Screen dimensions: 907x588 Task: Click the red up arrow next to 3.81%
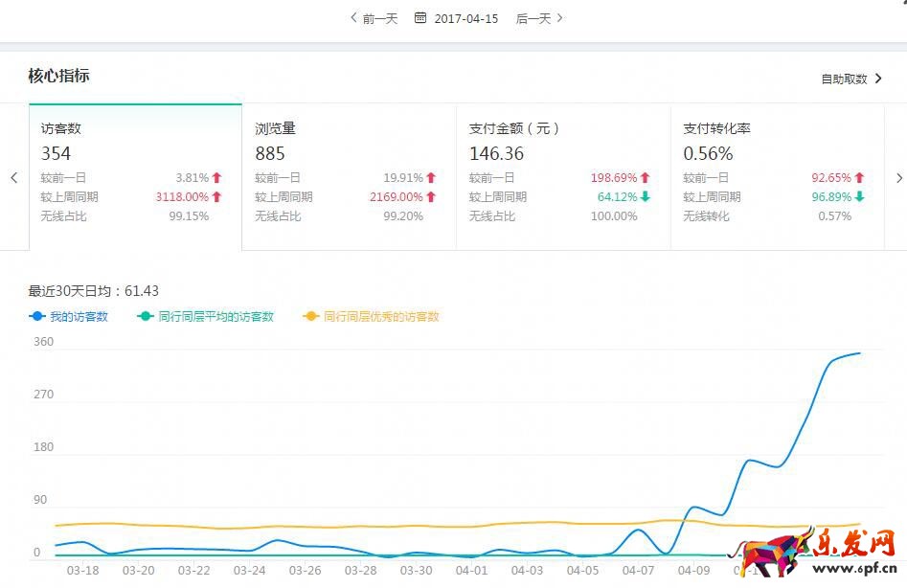tap(217, 178)
